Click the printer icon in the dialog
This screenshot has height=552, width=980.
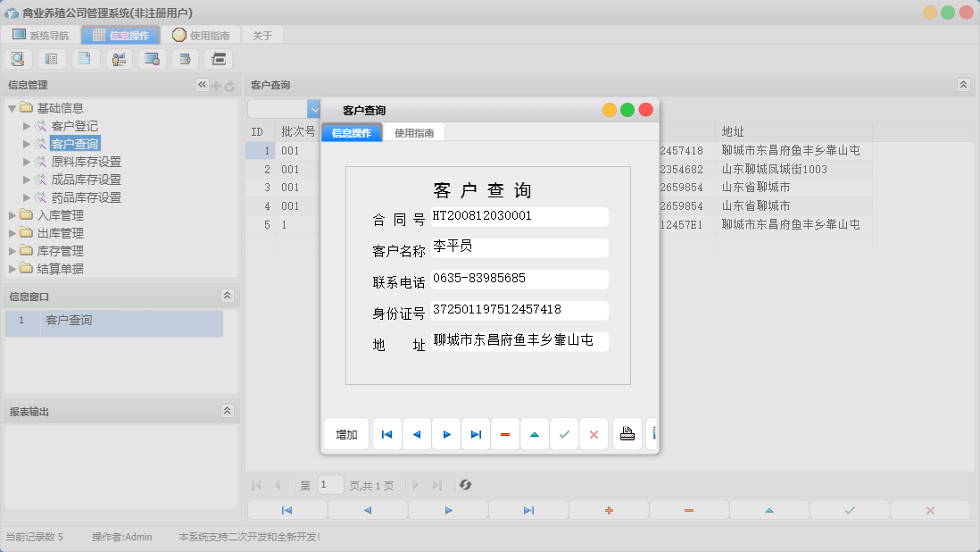pos(627,434)
